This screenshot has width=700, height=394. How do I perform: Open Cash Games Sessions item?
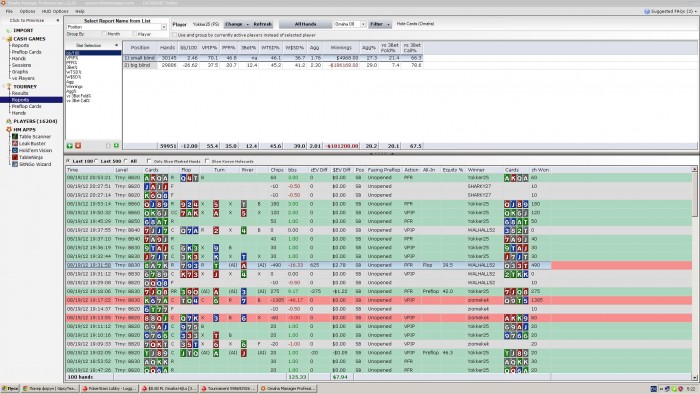coord(21,65)
